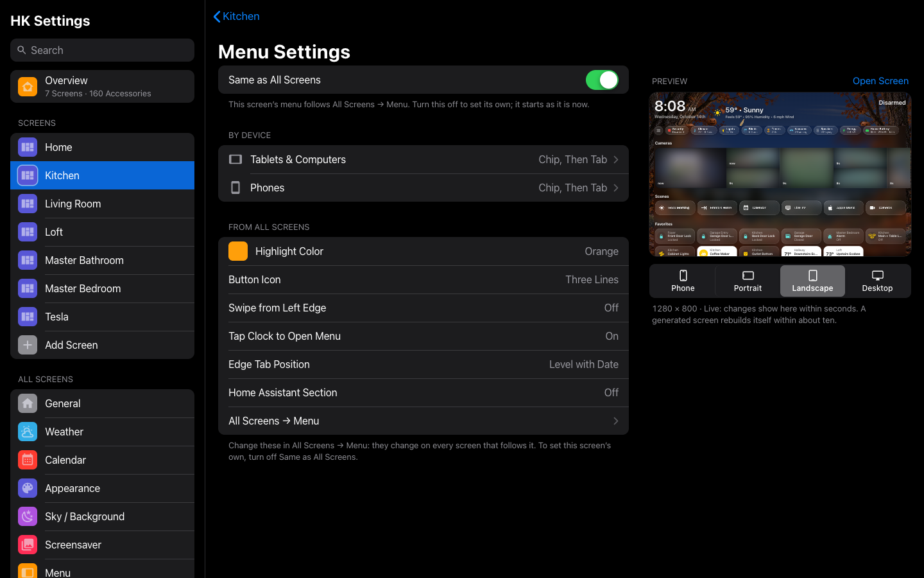Image resolution: width=924 pixels, height=578 pixels.
Task: Select the Landscape preview tab
Action: [812, 281]
